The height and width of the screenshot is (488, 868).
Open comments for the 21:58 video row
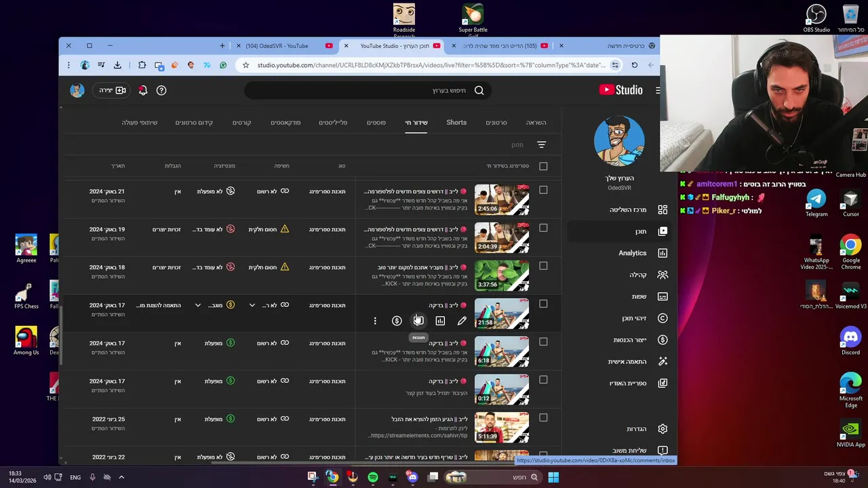point(418,321)
